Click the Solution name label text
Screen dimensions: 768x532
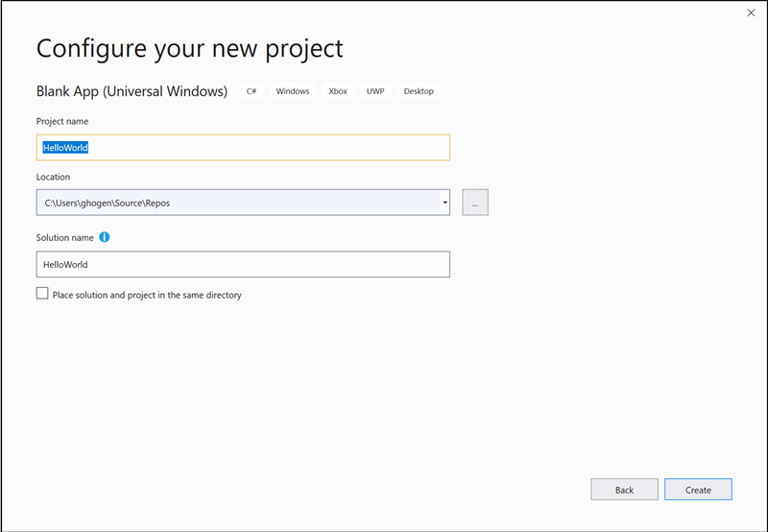click(x=64, y=237)
